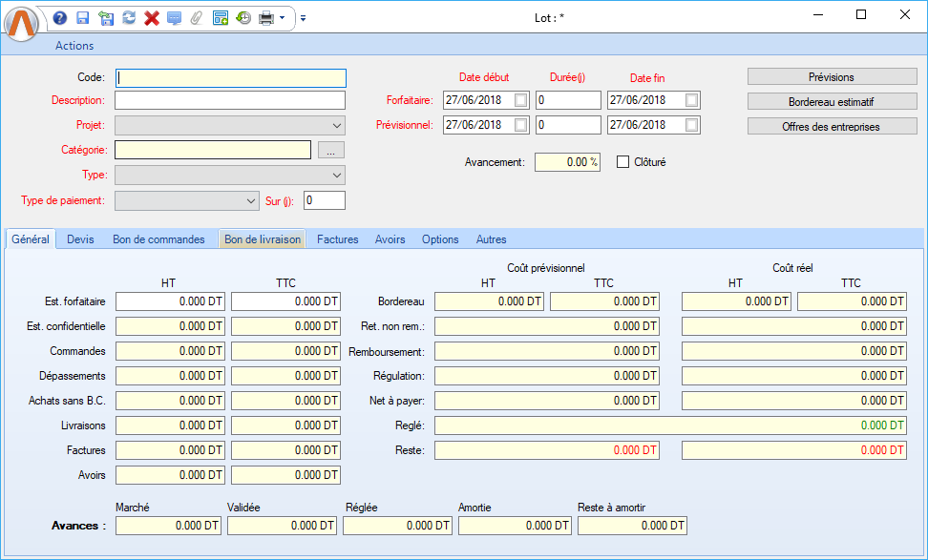Expand the Type de paiement combo box
This screenshot has width=928, height=560.
249,200
